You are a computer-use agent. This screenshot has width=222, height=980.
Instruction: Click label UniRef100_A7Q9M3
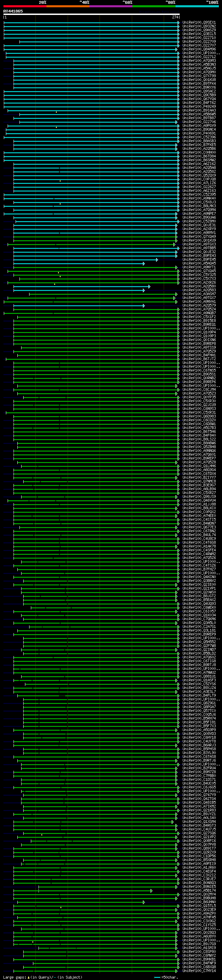point(199,60)
